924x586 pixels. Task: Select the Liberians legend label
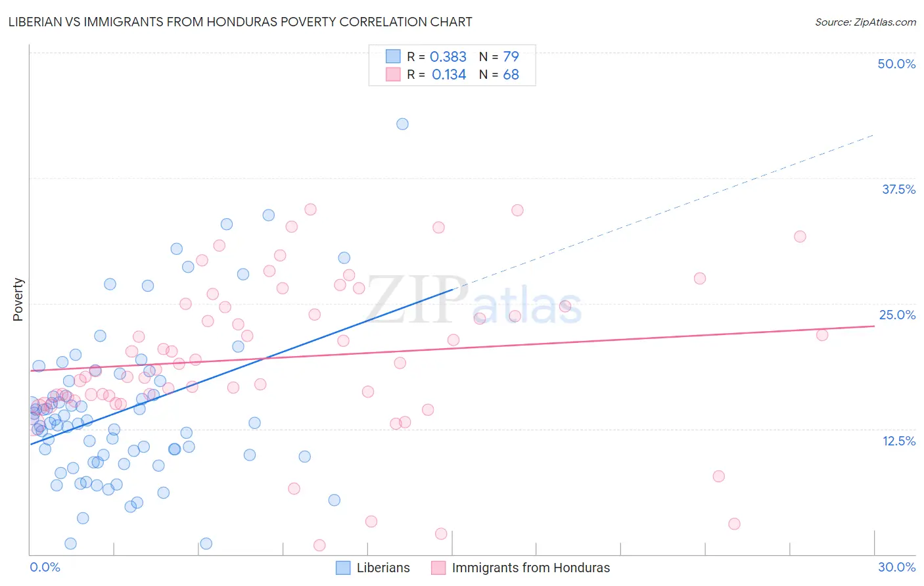383,568
